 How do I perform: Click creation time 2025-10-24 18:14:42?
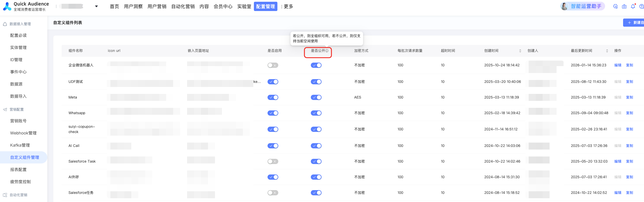pos(502,65)
